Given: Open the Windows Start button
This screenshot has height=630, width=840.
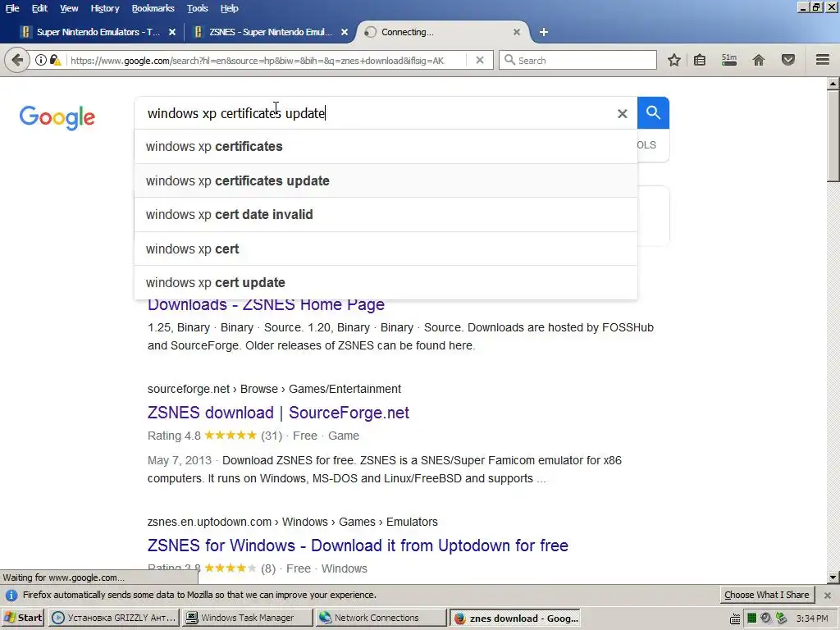Looking at the screenshot, I should [x=23, y=618].
